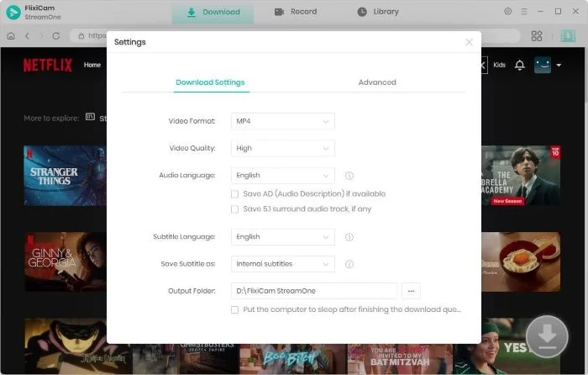Click the floating download arrow button
The width and height of the screenshot is (588, 375).
547,334
